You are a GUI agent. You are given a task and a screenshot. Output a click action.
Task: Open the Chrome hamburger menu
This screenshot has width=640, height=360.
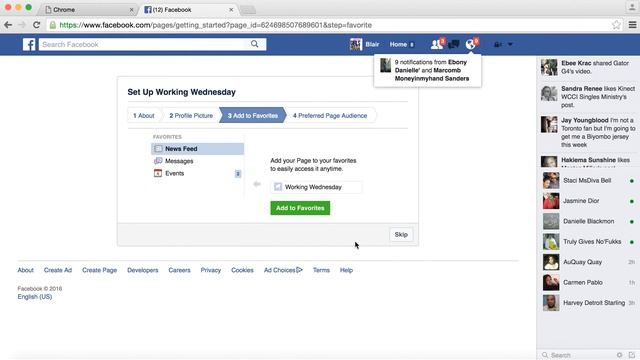[632, 25]
